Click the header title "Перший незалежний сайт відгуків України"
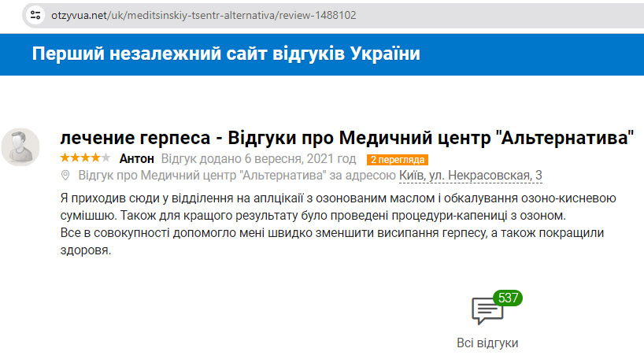Screen dimensions: 644x363 226,54
